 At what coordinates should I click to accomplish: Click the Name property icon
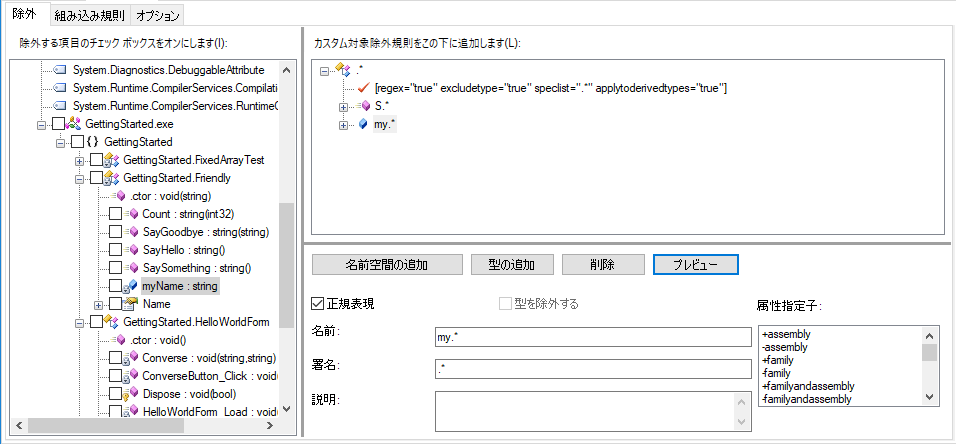point(131,304)
